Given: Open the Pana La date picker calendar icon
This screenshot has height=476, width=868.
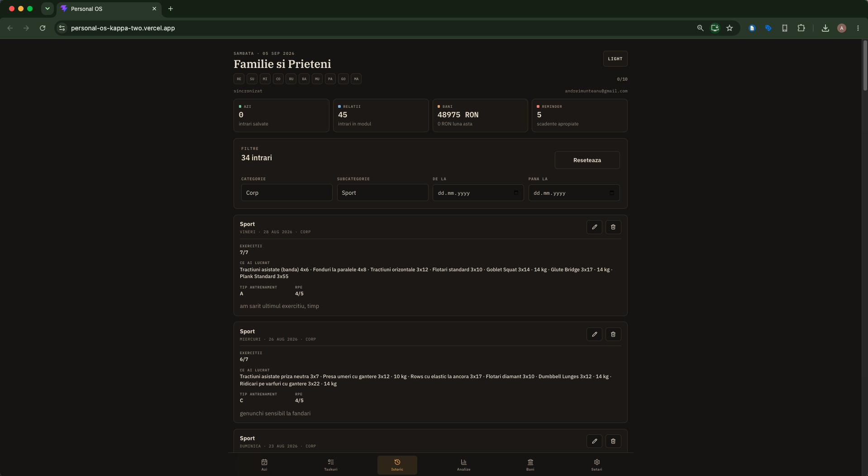Looking at the screenshot, I should point(612,193).
